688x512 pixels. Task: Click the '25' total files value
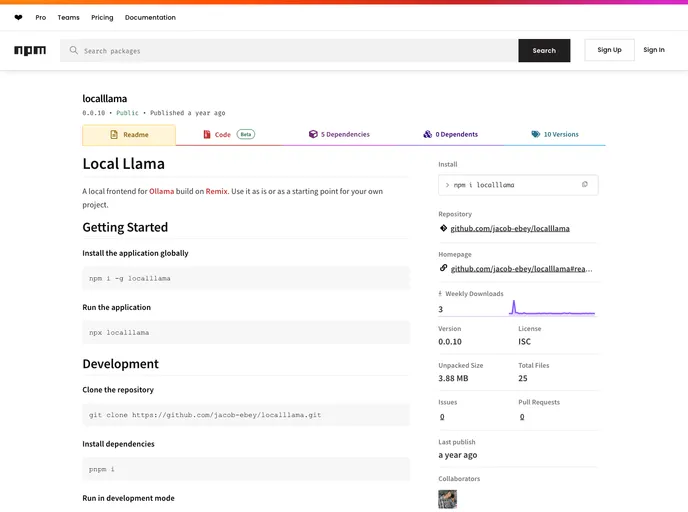click(523, 378)
